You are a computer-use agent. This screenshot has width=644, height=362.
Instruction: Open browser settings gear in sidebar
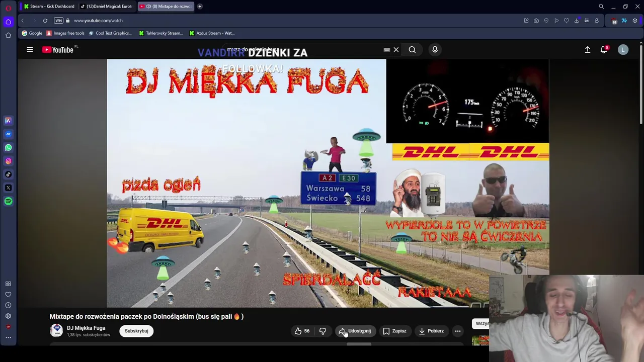(8, 316)
